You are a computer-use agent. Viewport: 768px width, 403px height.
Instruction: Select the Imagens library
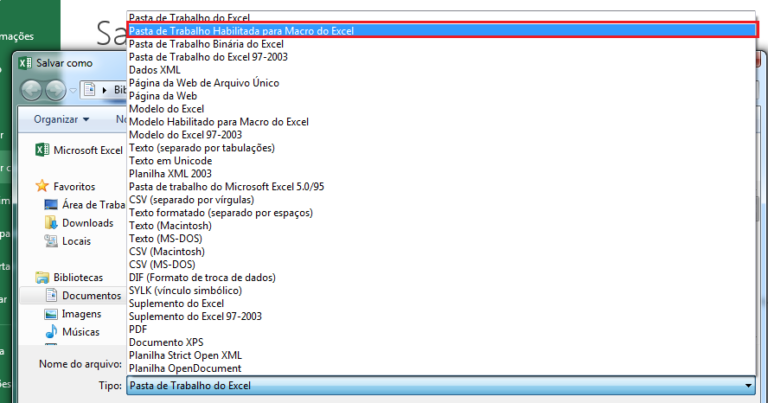point(82,314)
